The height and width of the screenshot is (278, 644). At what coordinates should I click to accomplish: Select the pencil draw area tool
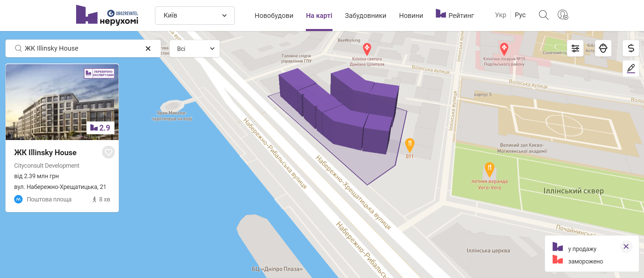pos(631,69)
